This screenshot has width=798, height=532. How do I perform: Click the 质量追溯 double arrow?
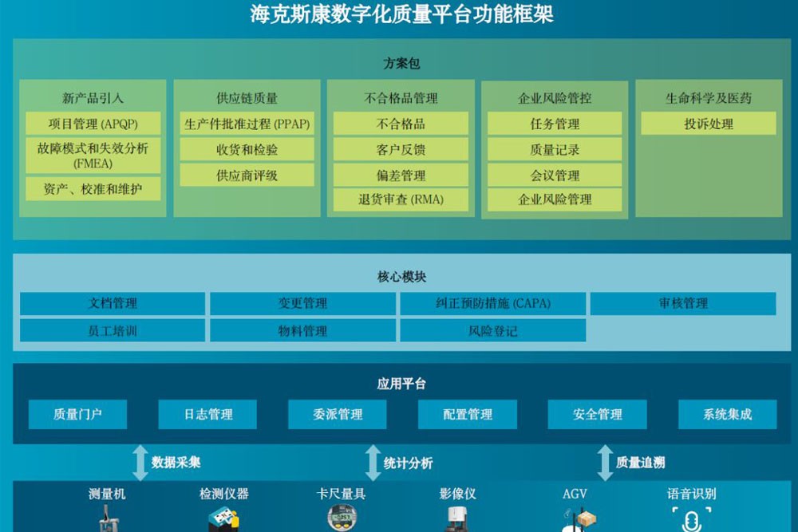605,463
